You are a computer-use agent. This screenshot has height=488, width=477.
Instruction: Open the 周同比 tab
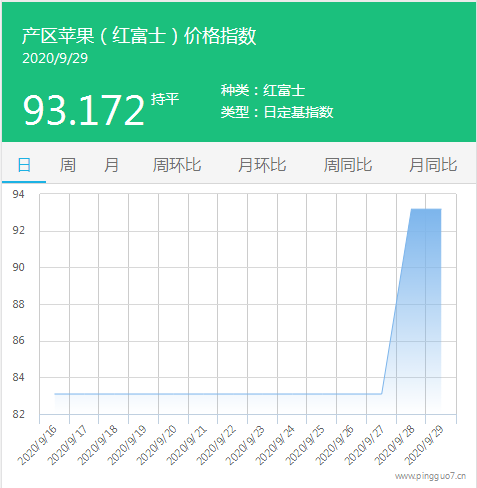[x=348, y=165]
